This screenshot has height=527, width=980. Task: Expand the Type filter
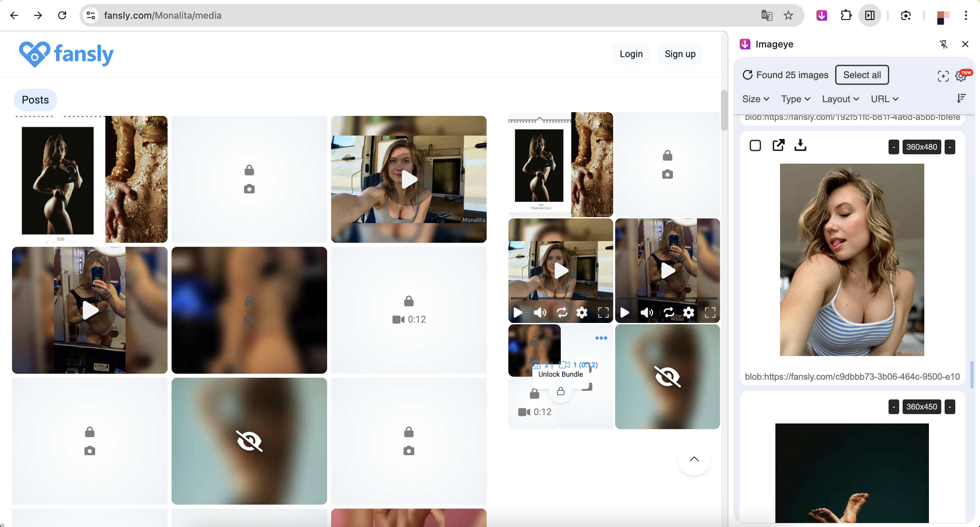[795, 99]
